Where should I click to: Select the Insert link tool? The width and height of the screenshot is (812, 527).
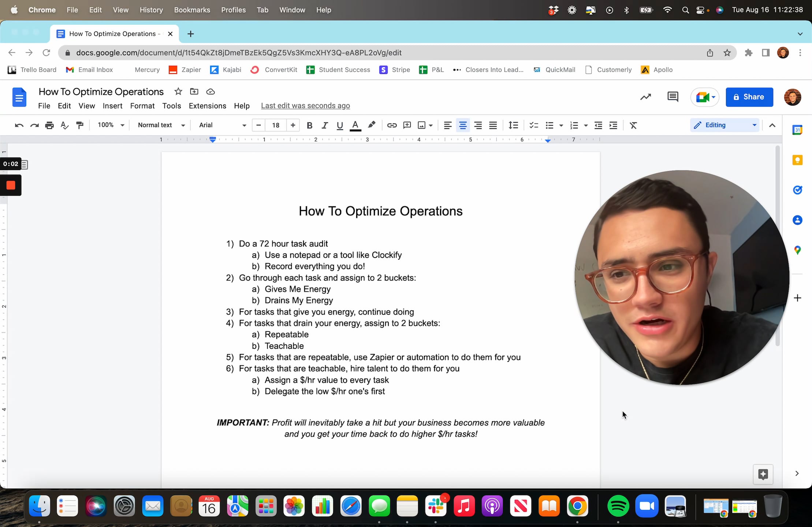391,125
